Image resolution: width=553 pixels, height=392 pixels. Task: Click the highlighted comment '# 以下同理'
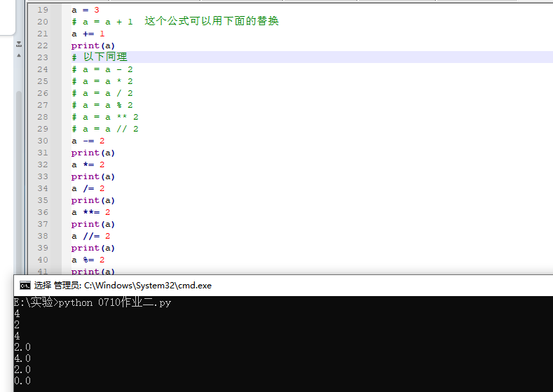click(100, 57)
